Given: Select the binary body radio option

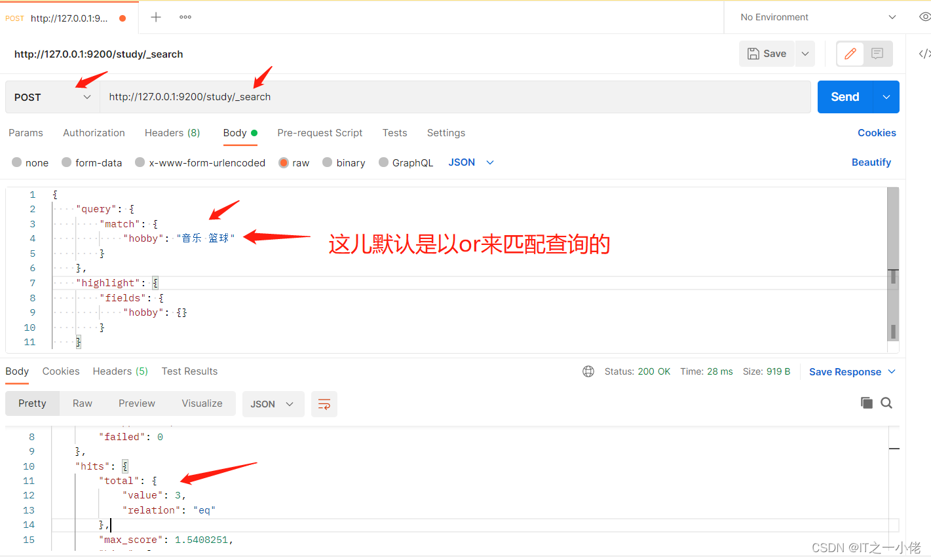Looking at the screenshot, I should (328, 162).
